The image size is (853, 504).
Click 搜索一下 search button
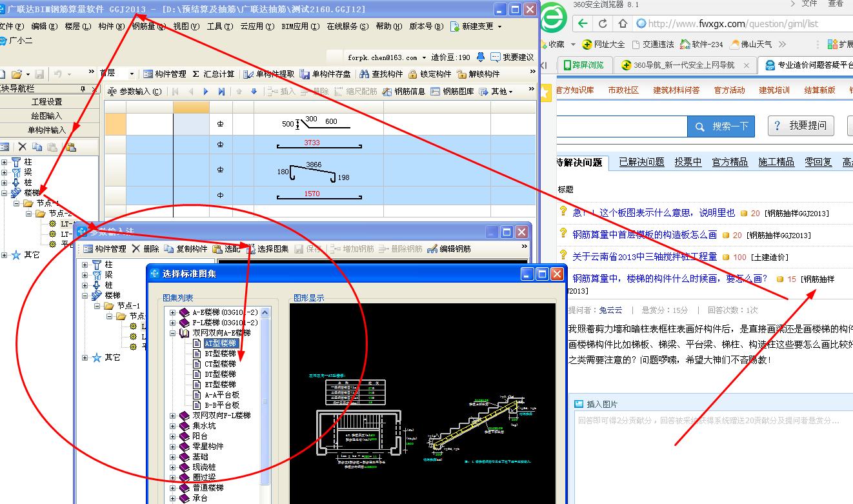(x=722, y=126)
